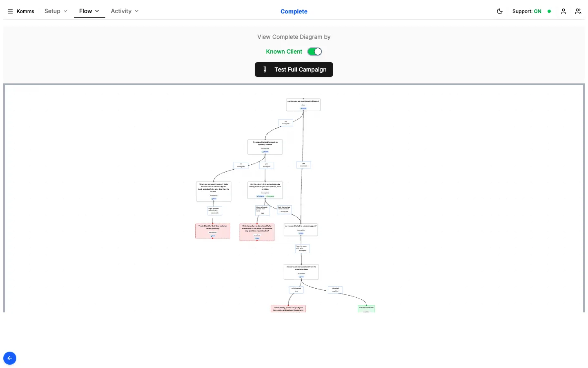Toggle the Known Client switch
The height and width of the screenshot is (368, 588).
(x=314, y=52)
